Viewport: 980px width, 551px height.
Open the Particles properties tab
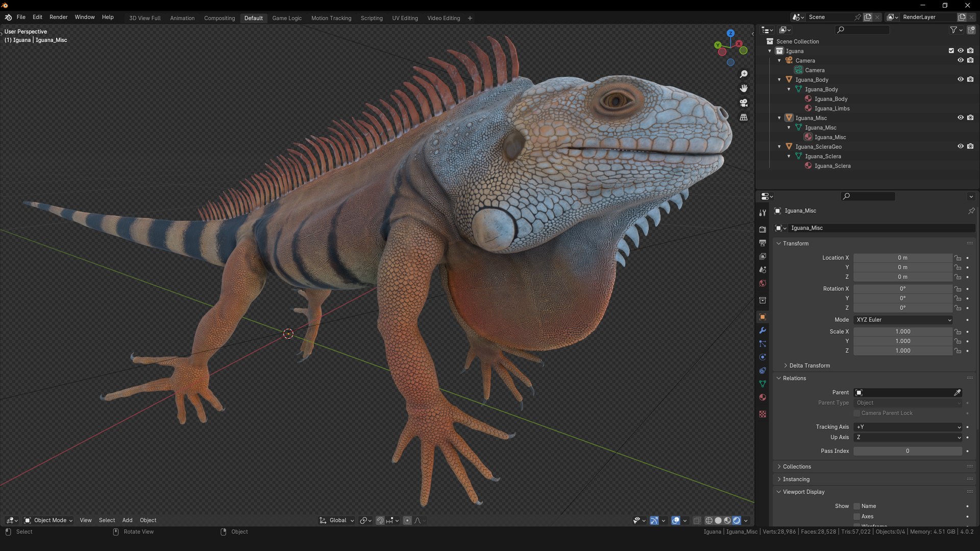click(763, 343)
